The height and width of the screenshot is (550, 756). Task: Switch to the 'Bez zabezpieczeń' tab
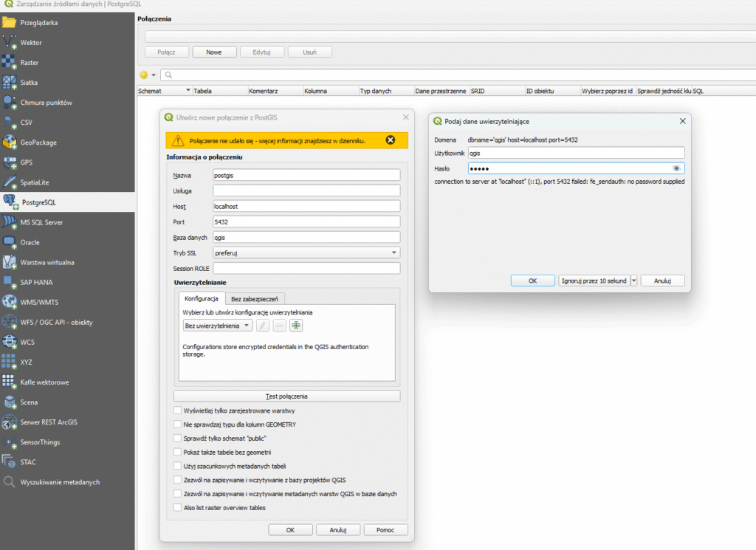pos(254,299)
